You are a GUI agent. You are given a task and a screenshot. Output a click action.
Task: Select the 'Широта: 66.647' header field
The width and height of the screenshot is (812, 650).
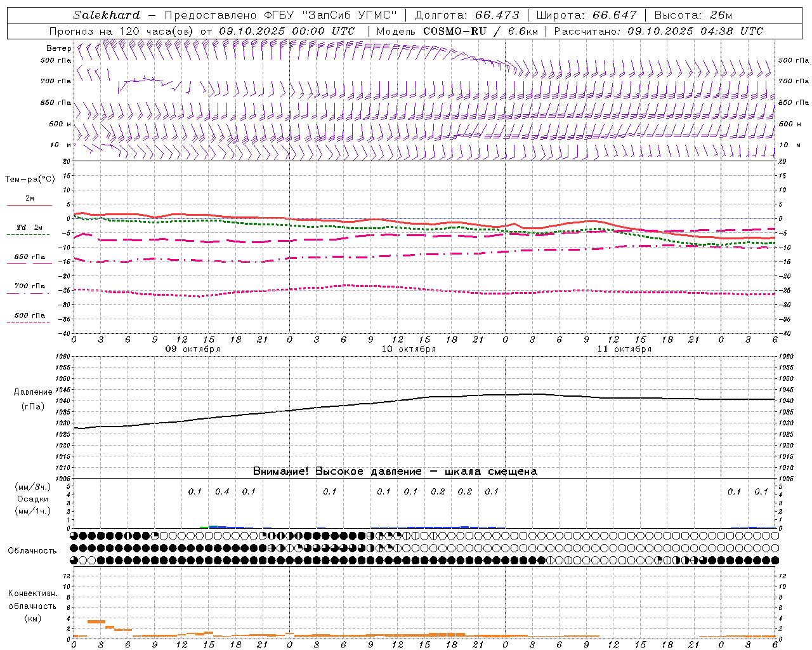click(586, 15)
